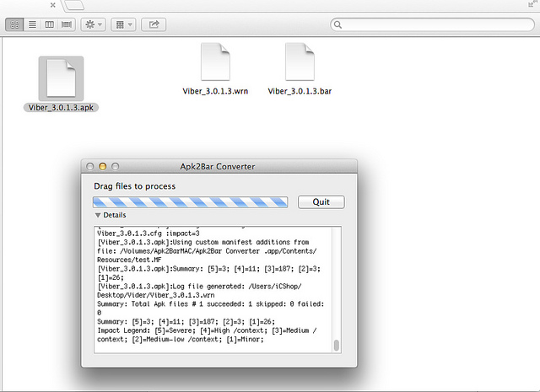Click the Log file generated line
Viewport: 540px width, 392px height.
pos(199,291)
